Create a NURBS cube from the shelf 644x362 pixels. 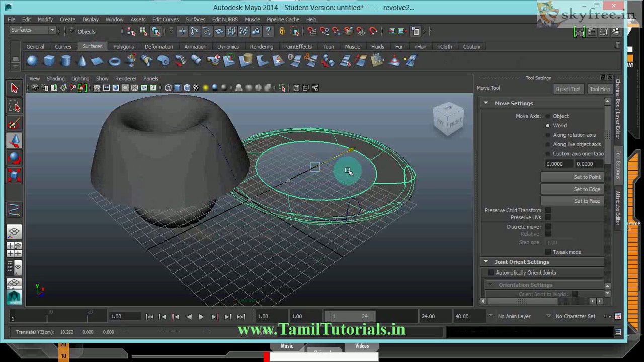[49, 61]
